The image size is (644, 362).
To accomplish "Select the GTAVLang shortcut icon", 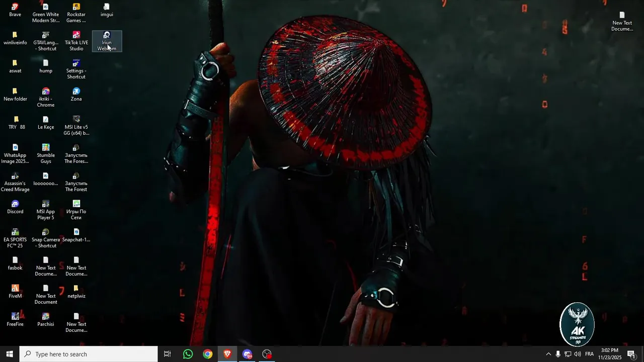I will point(46,42).
